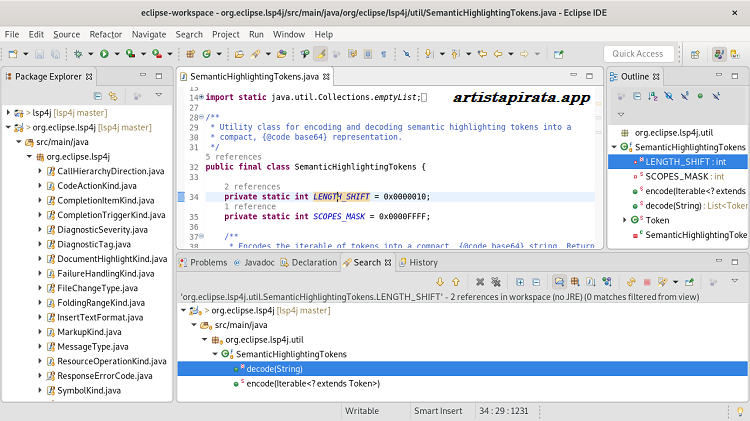Click the tip lightbulb in status bar
Viewport: 750px width, 421px height.
pos(740,411)
